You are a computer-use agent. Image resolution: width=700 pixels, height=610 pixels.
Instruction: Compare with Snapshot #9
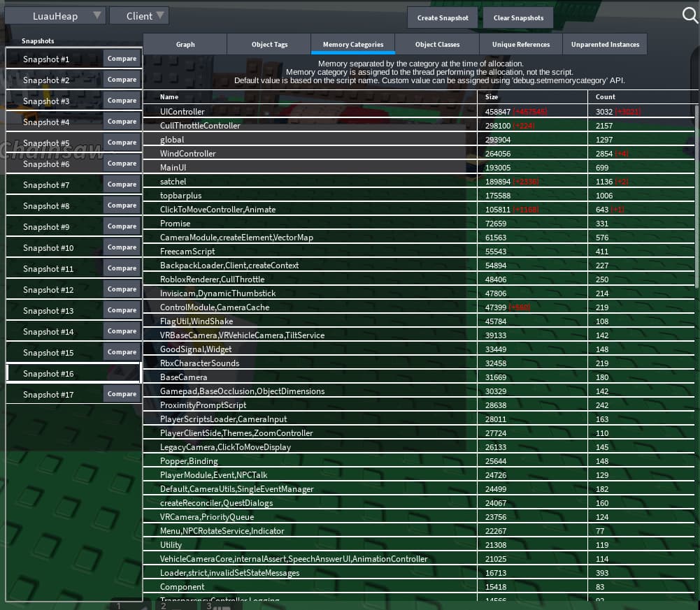pos(122,226)
